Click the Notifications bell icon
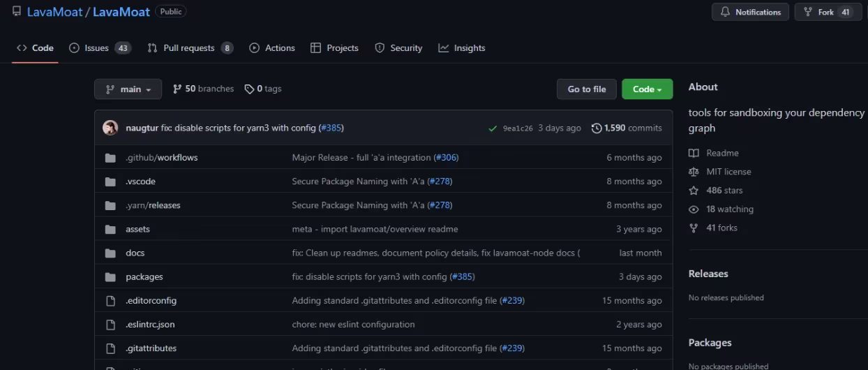The image size is (868, 370). (725, 12)
